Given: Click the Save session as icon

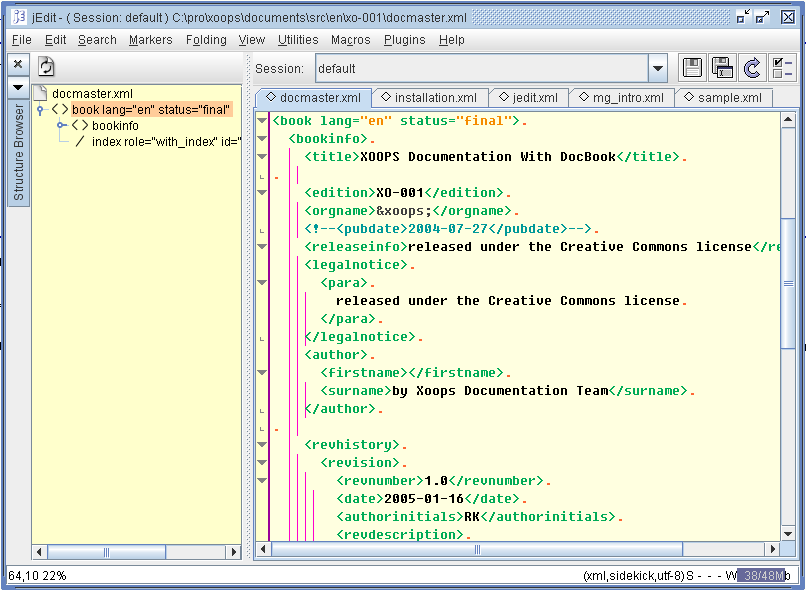Looking at the screenshot, I should [722, 67].
